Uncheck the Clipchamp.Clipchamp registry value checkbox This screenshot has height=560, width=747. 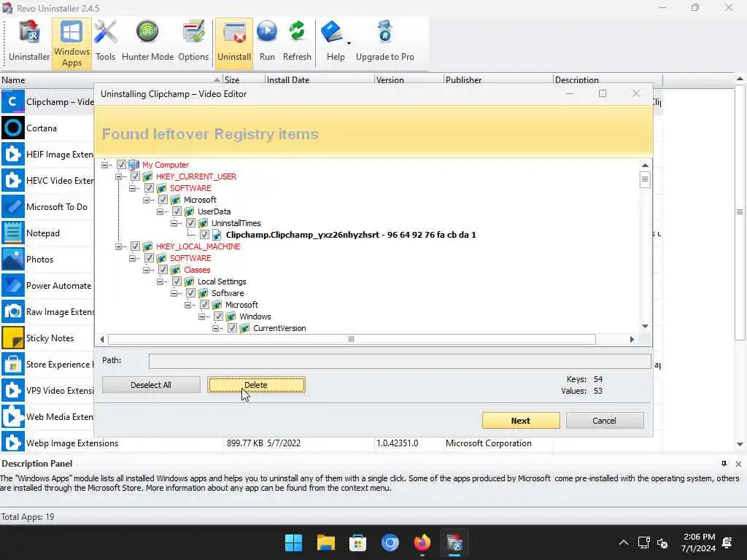pos(204,235)
